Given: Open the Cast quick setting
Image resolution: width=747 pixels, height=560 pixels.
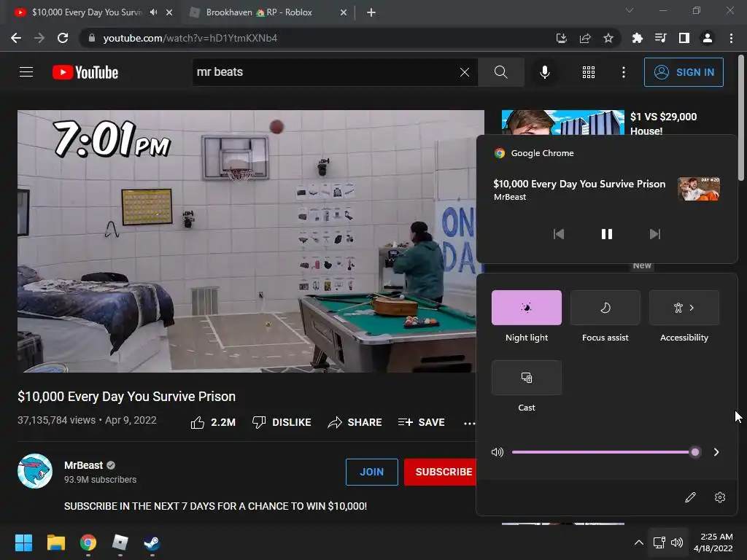Looking at the screenshot, I should point(527,378).
